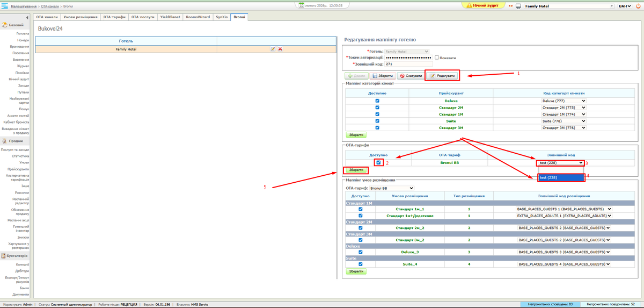Viewport: 644px width, 308px height.
Task: Click the calendar date icon in header
Action: point(301,5)
